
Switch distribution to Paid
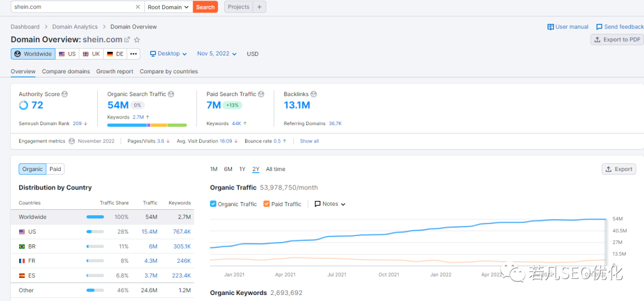pos(55,169)
